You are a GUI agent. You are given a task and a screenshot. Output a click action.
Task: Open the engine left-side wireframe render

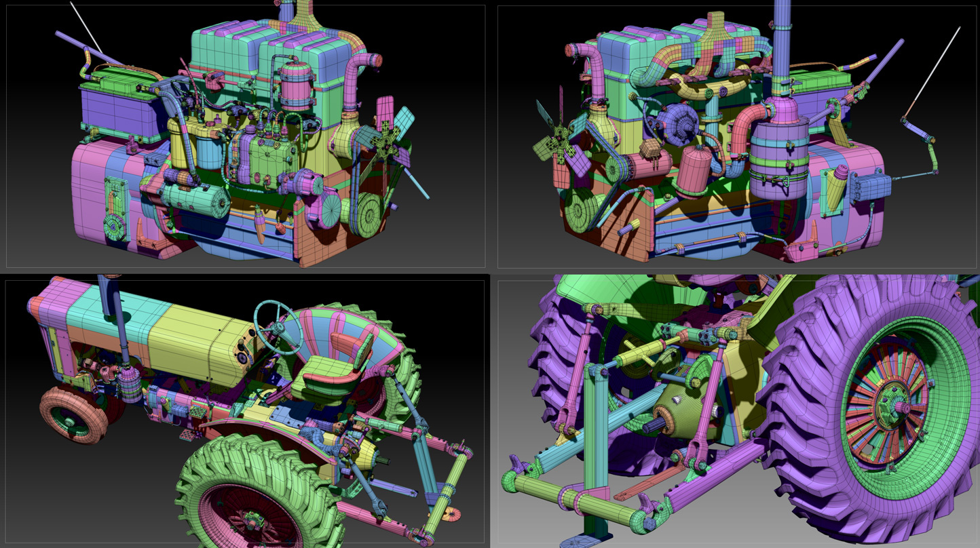[x=246, y=136]
